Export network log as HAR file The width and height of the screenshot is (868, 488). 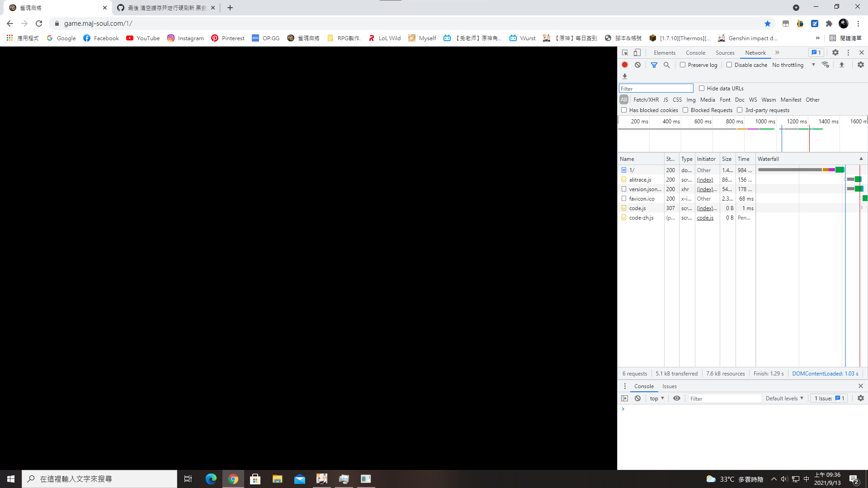pos(841,65)
